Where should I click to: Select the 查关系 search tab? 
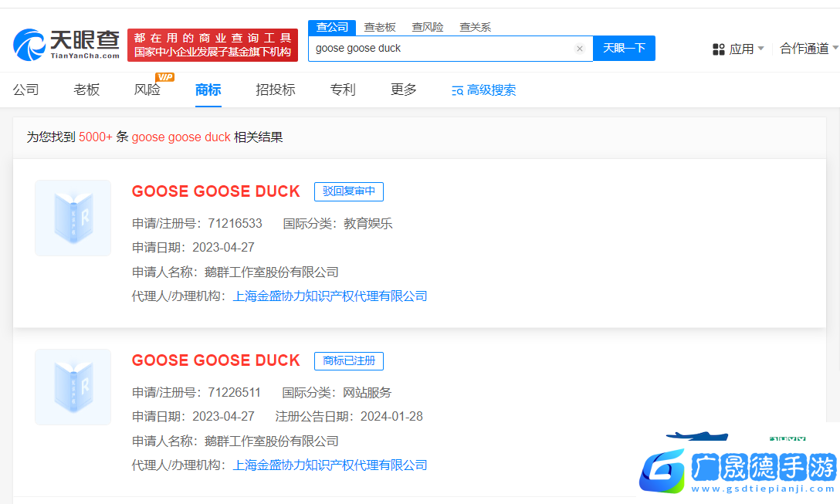pos(475,27)
